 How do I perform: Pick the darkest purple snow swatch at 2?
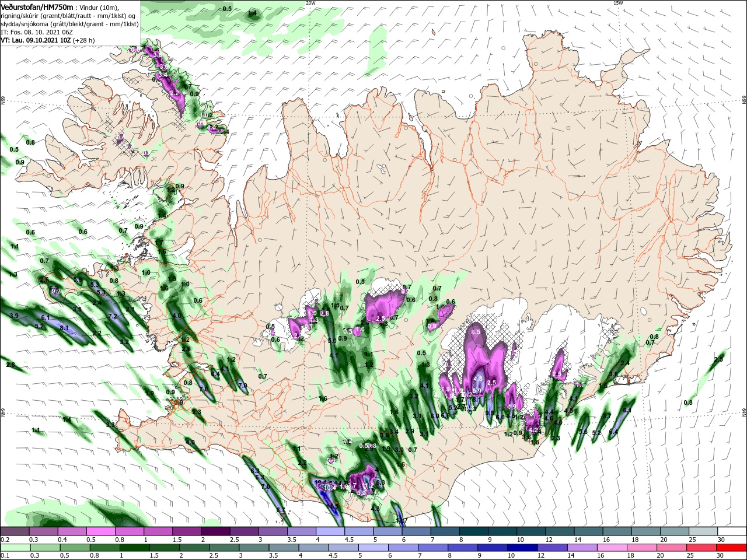(x=215, y=531)
